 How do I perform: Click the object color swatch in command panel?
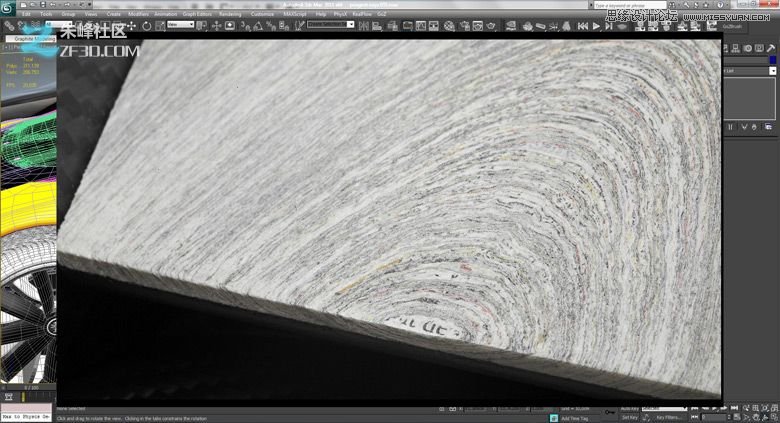coord(773,60)
